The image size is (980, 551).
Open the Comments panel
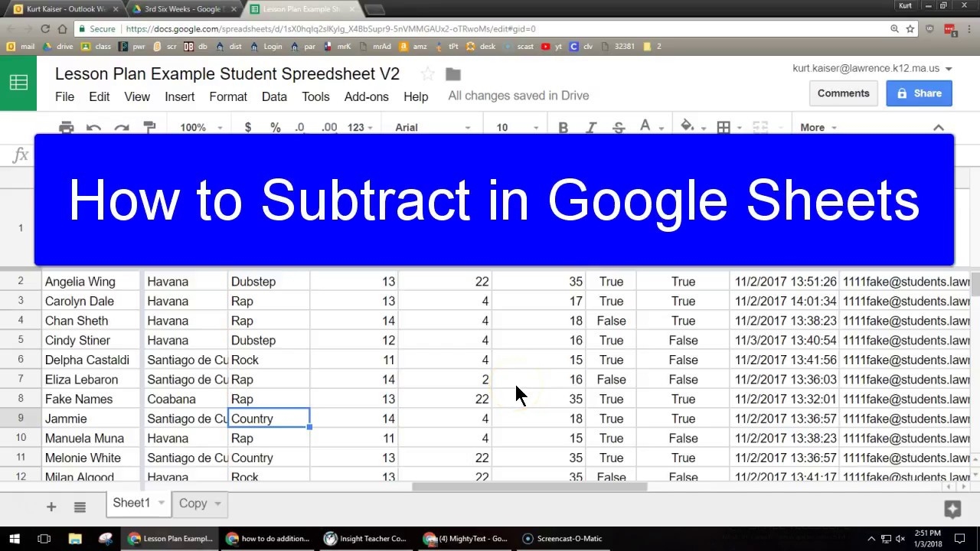[x=843, y=93]
